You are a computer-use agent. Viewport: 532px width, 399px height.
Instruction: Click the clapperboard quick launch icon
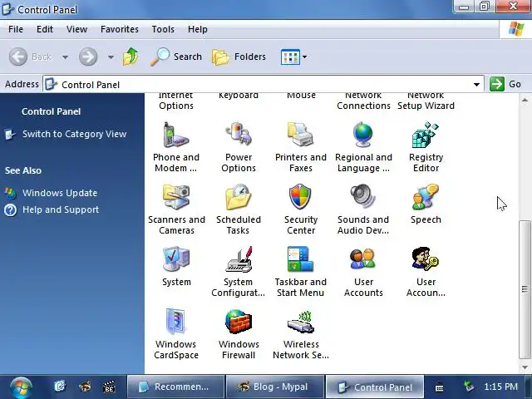tap(109, 387)
